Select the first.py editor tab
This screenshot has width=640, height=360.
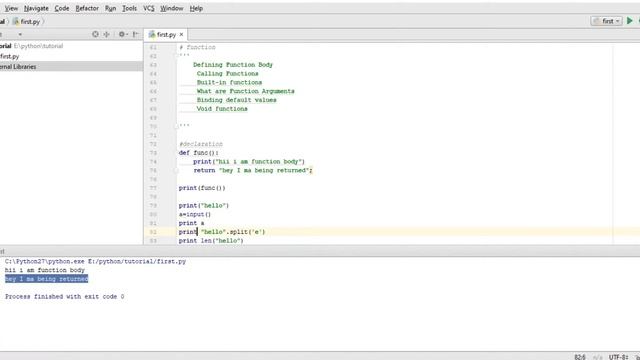(166, 35)
